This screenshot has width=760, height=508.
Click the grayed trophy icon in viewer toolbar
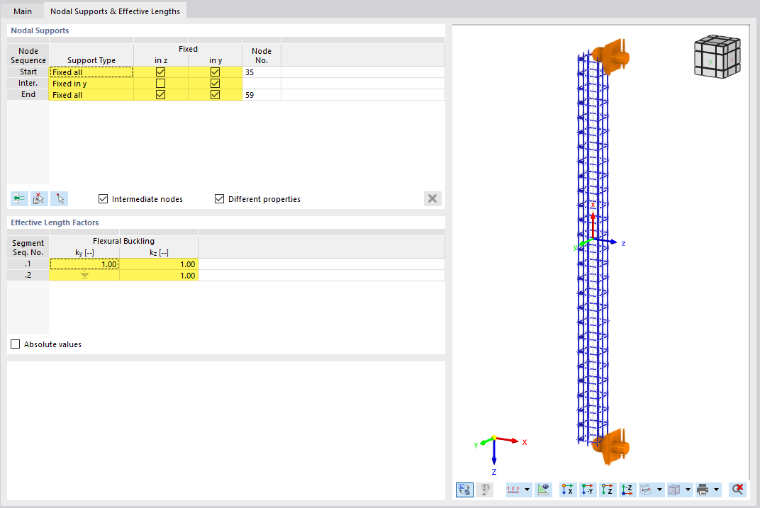point(485,490)
